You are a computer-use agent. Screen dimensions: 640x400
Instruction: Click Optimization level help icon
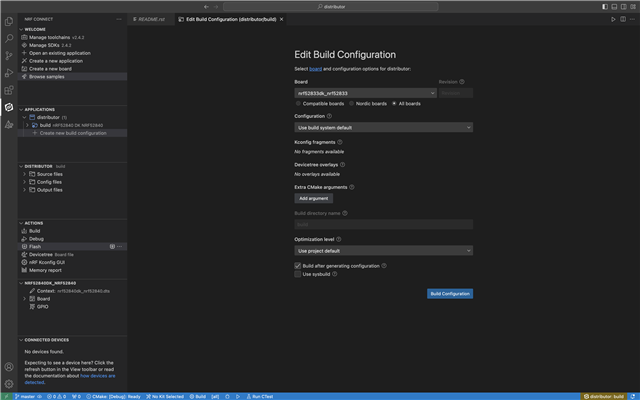tap(338, 239)
